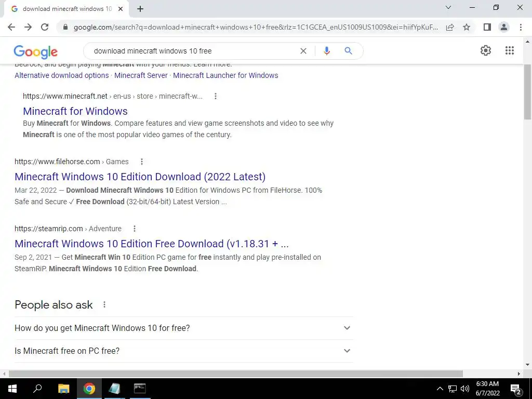
Task: Submit search with magnifier icon
Action: point(348,51)
